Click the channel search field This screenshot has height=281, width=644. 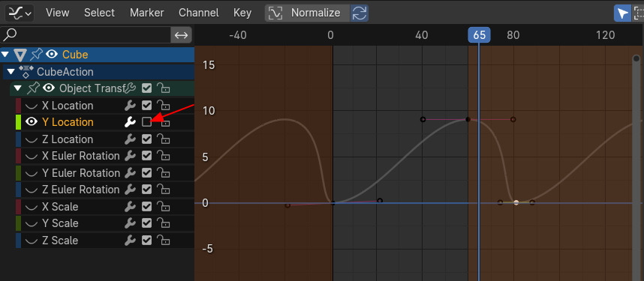coord(86,35)
